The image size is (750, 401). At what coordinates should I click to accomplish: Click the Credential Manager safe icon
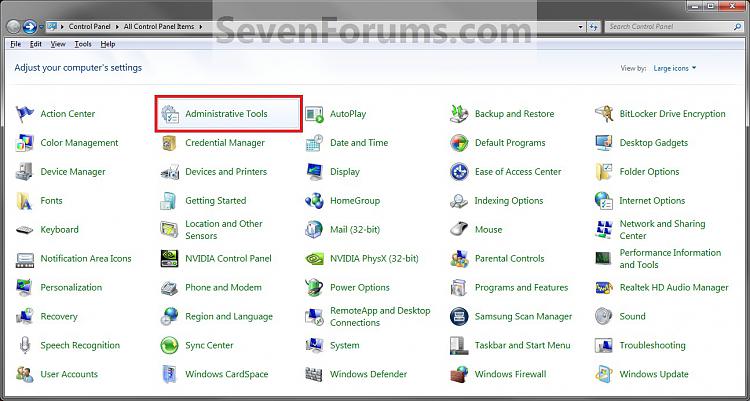click(x=170, y=143)
